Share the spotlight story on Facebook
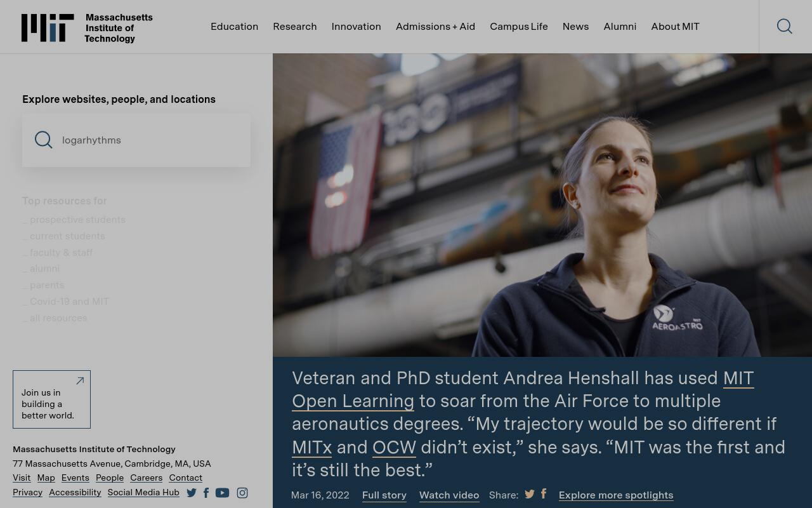Screen dimensions: 812x508 click(x=544, y=493)
